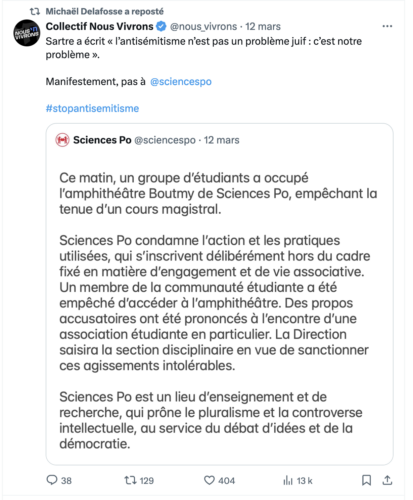413x500 pixels.
Task: Click Collectif Nous Vivrons profile avatar
Action: (x=27, y=33)
